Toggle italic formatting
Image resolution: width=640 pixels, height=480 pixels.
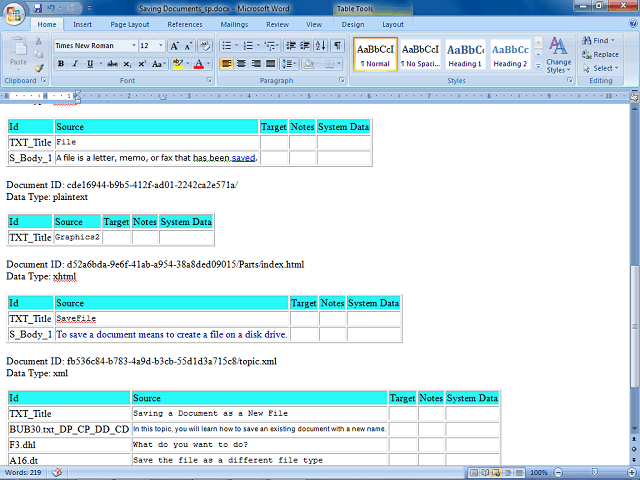coord(75,64)
